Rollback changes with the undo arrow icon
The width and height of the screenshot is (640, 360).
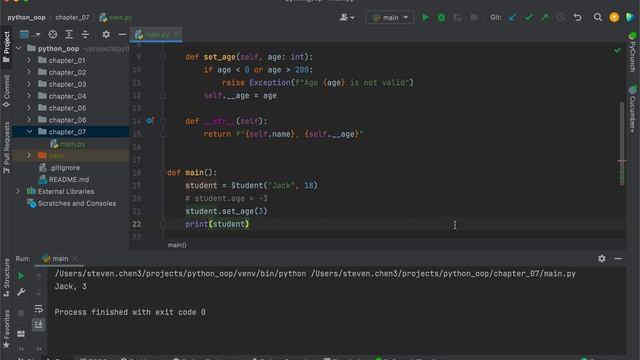pyautogui.click(x=578, y=18)
